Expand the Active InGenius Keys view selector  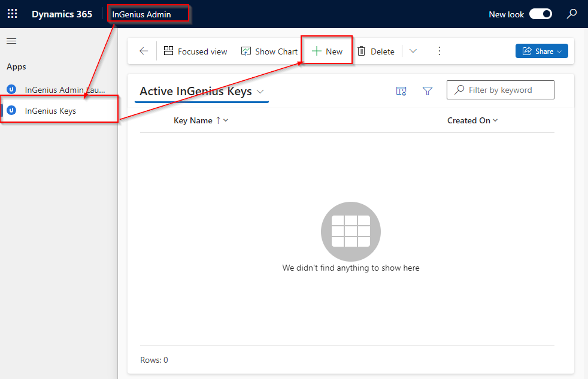260,92
